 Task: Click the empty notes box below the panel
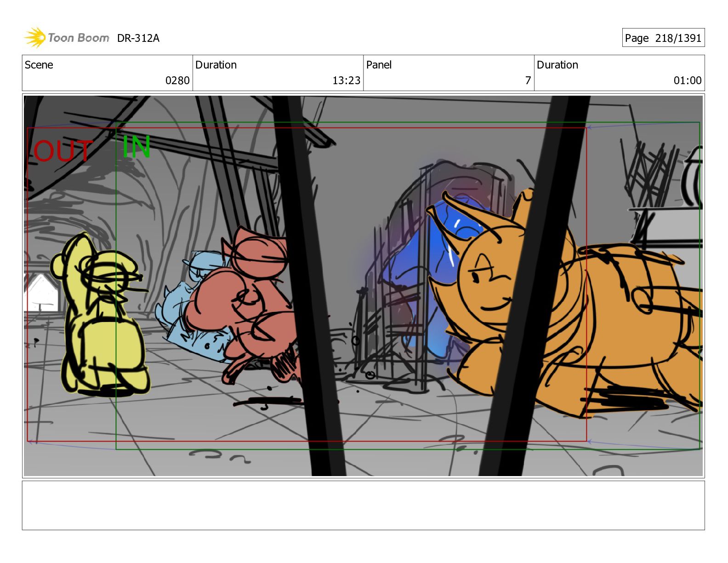coord(363,506)
